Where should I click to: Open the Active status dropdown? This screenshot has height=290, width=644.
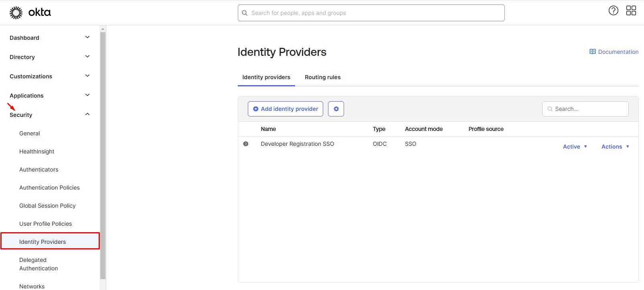click(575, 147)
